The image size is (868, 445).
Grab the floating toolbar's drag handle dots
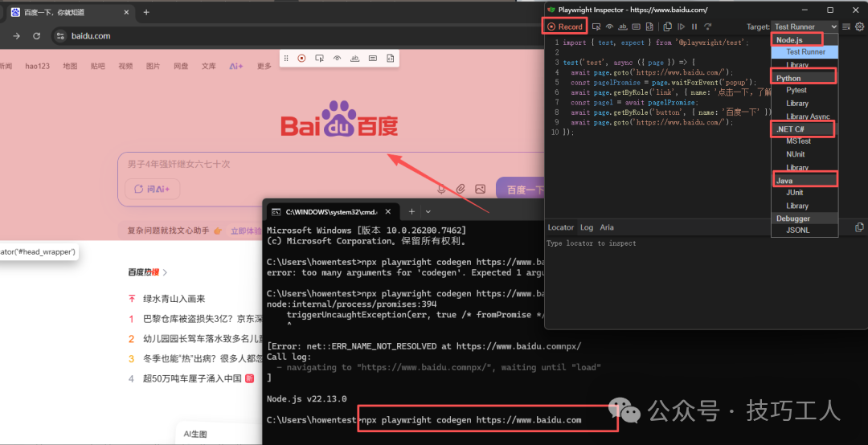tap(286, 58)
